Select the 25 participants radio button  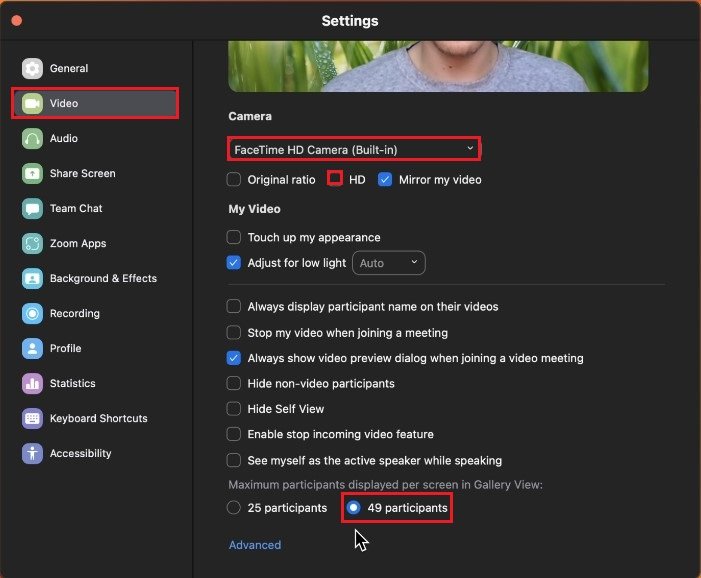[234, 508]
